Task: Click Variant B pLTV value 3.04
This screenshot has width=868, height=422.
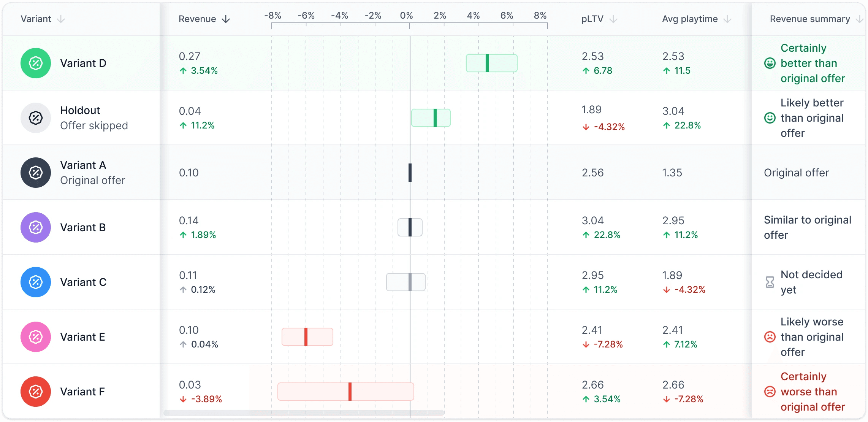Action: pyautogui.click(x=593, y=221)
